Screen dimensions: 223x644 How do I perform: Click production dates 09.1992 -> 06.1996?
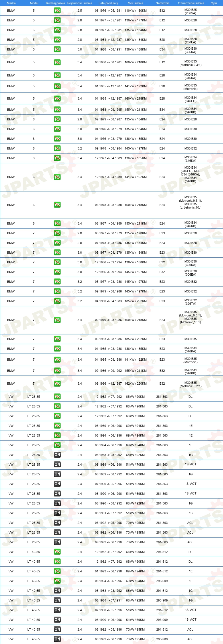pyautogui.click(x=108, y=542)
